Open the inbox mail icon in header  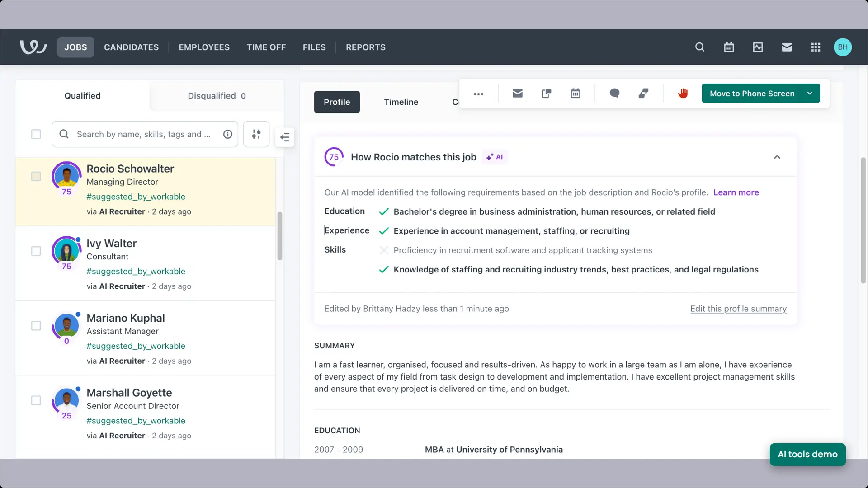[787, 47]
